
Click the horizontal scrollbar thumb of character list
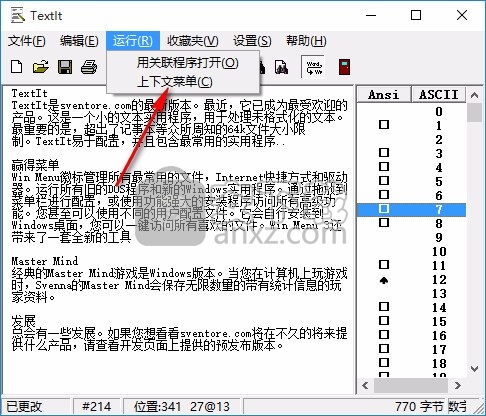(x=411, y=386)
